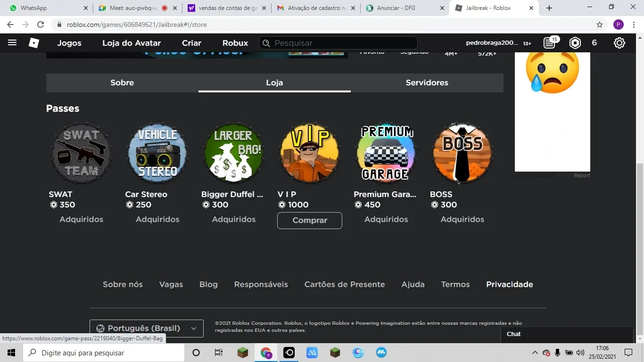Go back in browser history
644x362 pixels.
pyautogui.click(x=10, y=25)
